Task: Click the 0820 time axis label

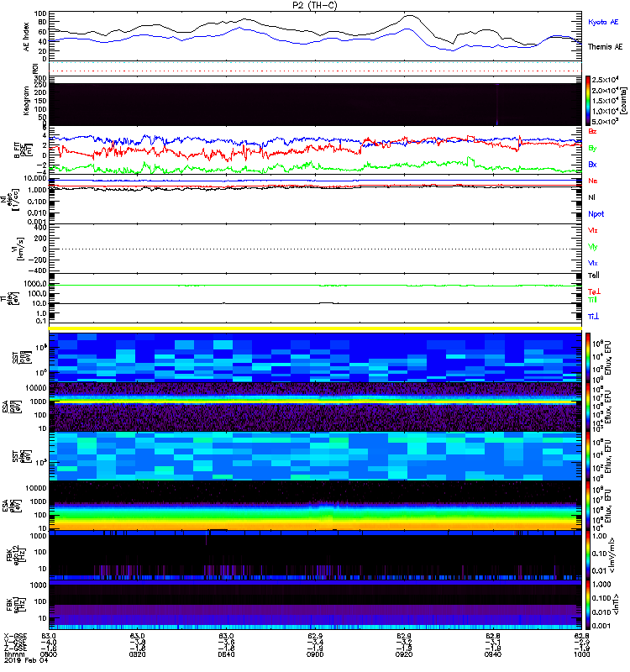Action: [137, 654]
